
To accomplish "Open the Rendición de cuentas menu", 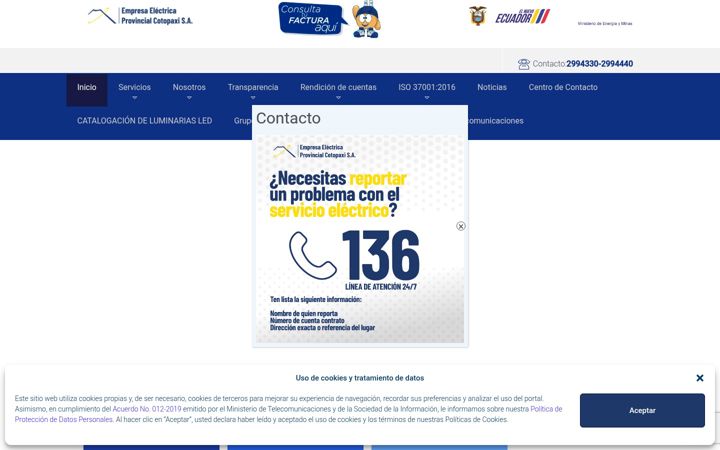I will (338, 87).
